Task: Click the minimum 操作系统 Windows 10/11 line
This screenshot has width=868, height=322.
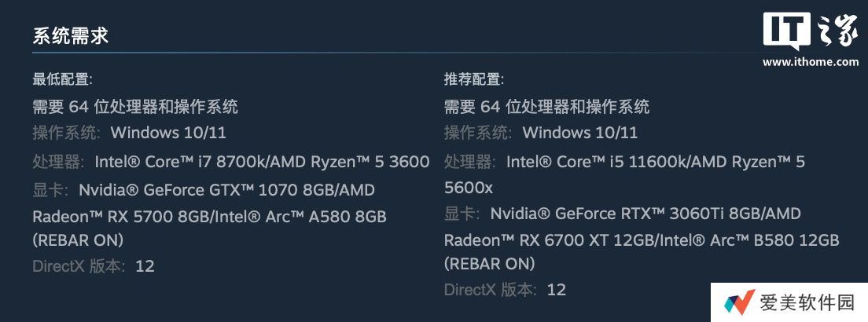Action: (x=129, y=132)
